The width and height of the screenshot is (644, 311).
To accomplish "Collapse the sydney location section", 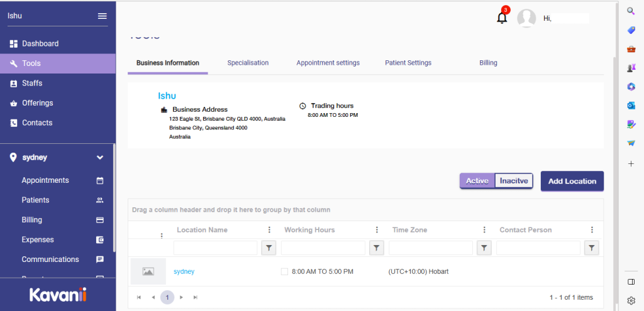I will (100, 158).
